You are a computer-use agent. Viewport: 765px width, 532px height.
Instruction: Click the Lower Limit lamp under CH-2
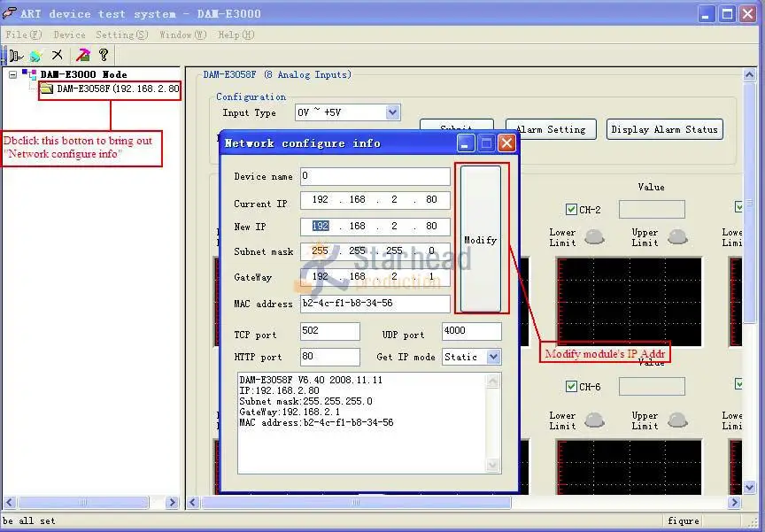[594, 237]
